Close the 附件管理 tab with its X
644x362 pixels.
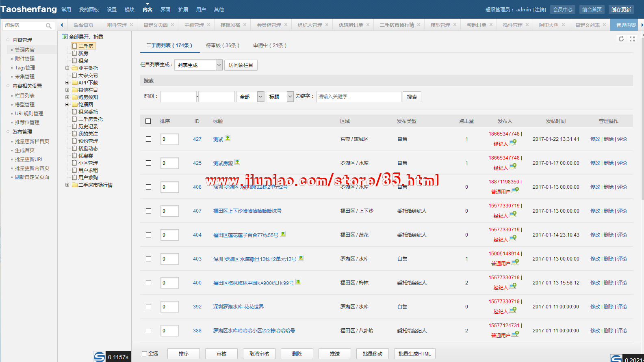(x=132, y=25)
